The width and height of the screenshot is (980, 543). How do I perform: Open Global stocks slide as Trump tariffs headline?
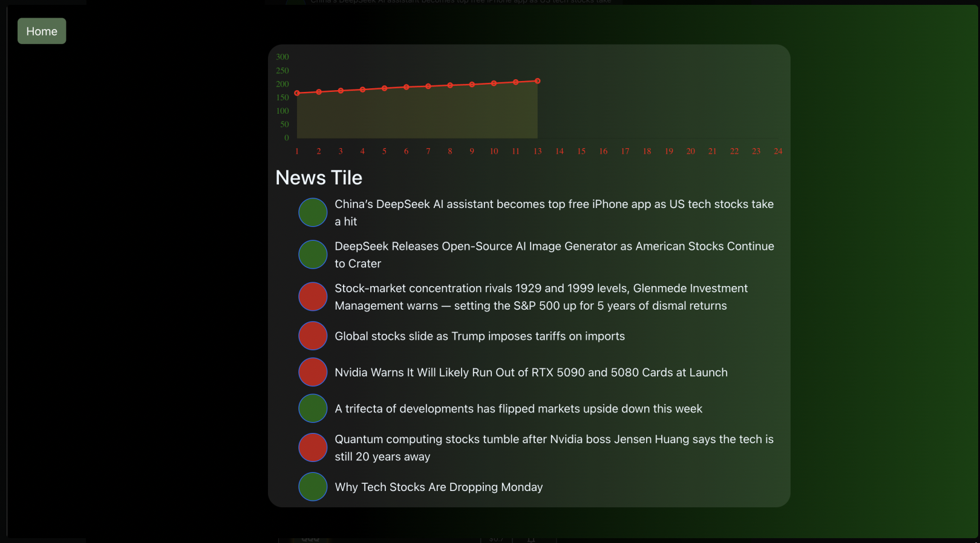pyautogui.click(x=480, y=336)
